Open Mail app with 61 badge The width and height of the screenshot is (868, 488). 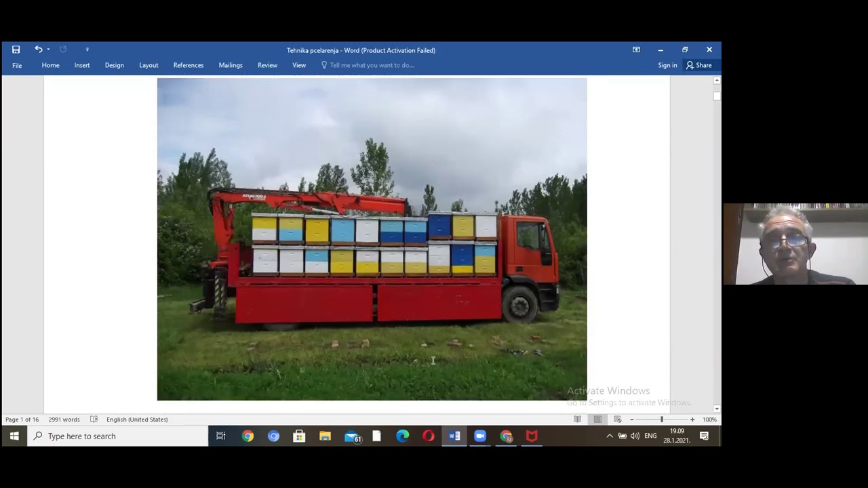pos(353,436)
